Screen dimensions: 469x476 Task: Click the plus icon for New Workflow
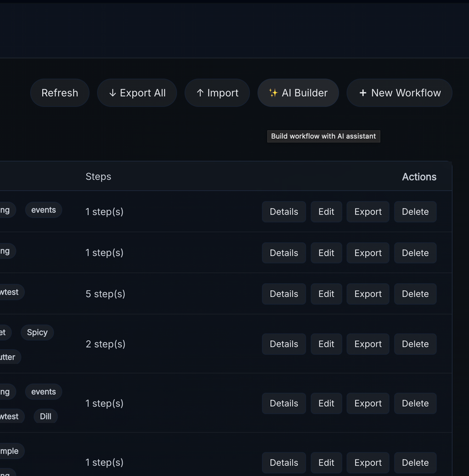coord(363,93)
